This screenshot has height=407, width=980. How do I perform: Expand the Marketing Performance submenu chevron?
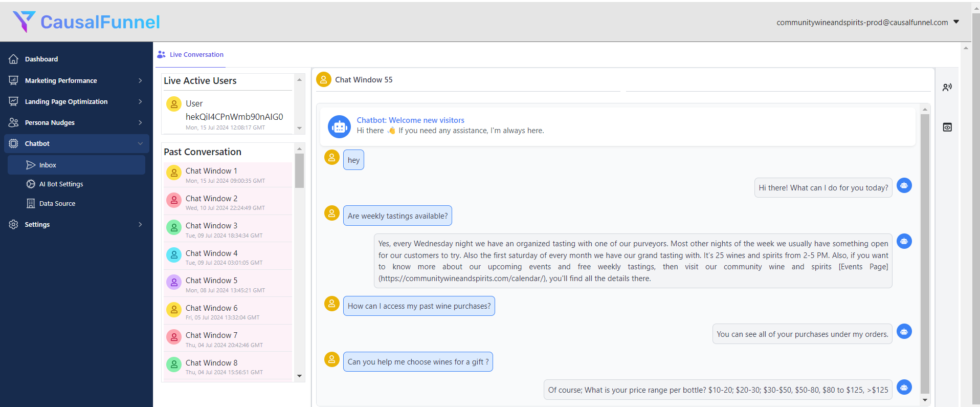click(x=140, y=80)
